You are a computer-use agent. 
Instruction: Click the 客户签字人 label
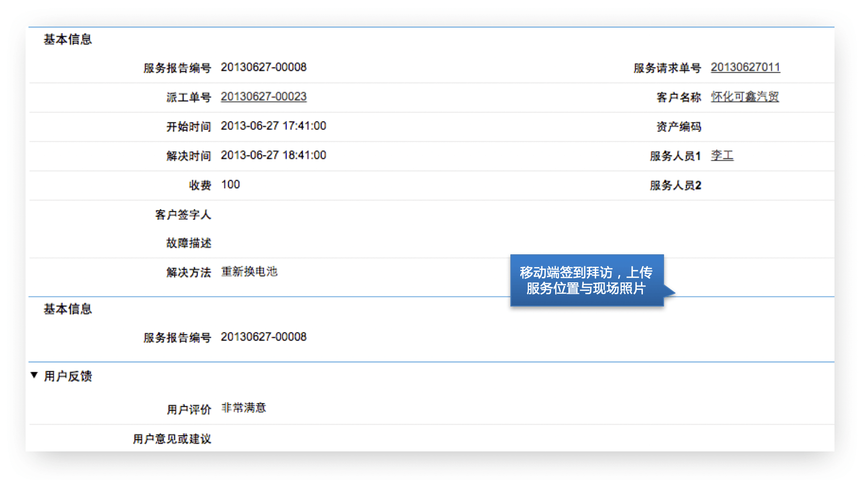(183, 215)
